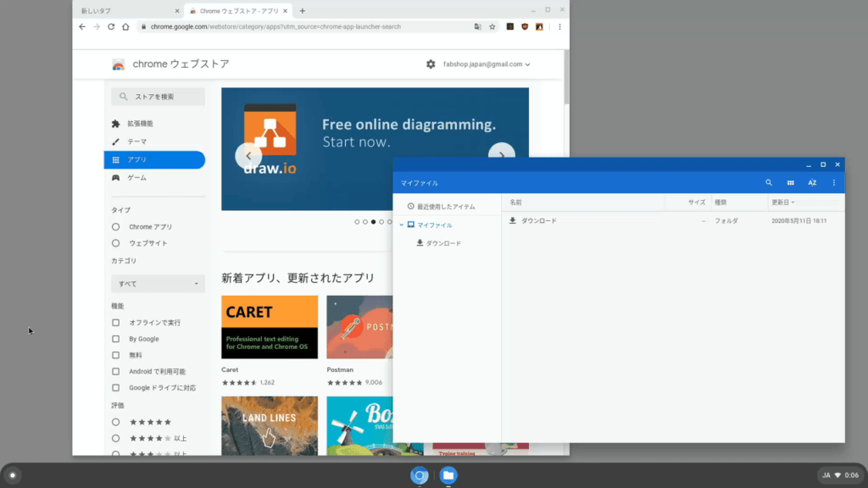Open a new tab with plus button

pos(303,10)
